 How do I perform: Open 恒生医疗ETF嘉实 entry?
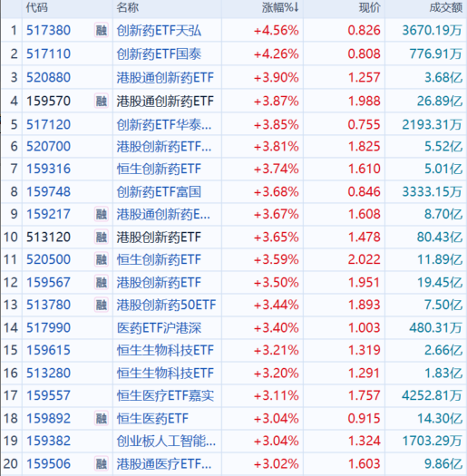click(x=165, y=395)
